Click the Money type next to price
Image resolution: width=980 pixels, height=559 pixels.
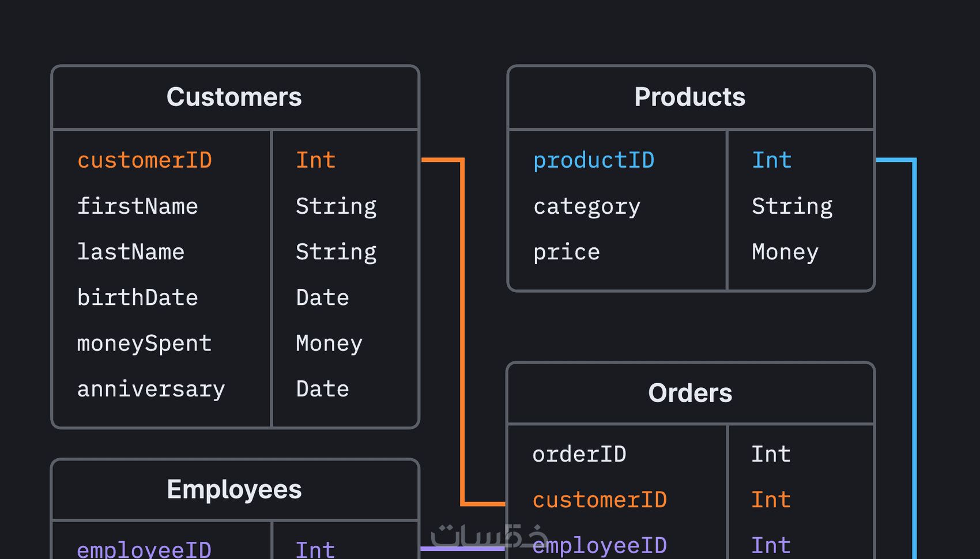point(785,252)
